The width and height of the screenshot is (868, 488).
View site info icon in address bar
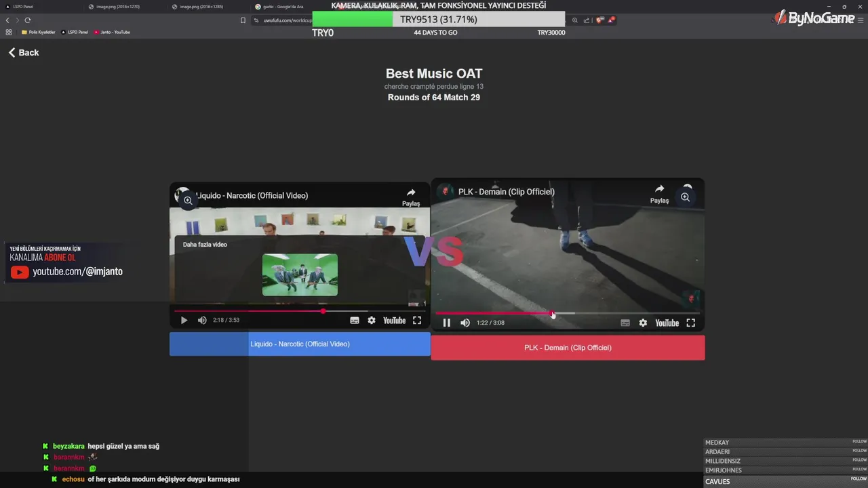[x=256, y=20]
